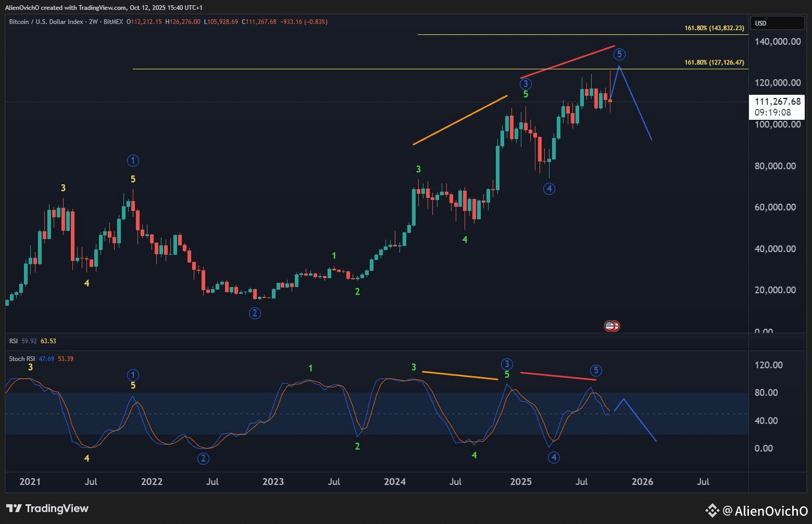Viewport: 812px width, 524px height.
Task: Select green wave 1 label on price chart
Action: (334, 256)
